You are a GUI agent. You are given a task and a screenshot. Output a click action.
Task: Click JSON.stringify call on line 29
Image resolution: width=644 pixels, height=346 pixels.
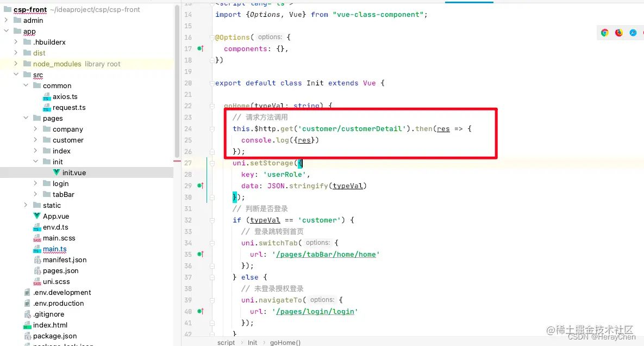317,186
